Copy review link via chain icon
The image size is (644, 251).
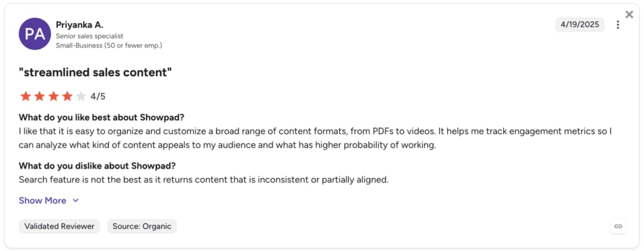pyautogui.click(x=618, y=226)
